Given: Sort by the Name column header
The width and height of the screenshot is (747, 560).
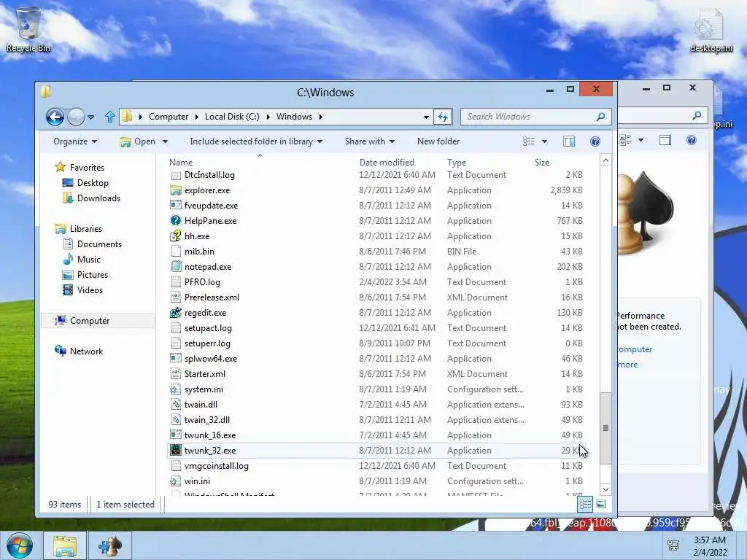Looking at the screenshot, I should tap(181, 163).
